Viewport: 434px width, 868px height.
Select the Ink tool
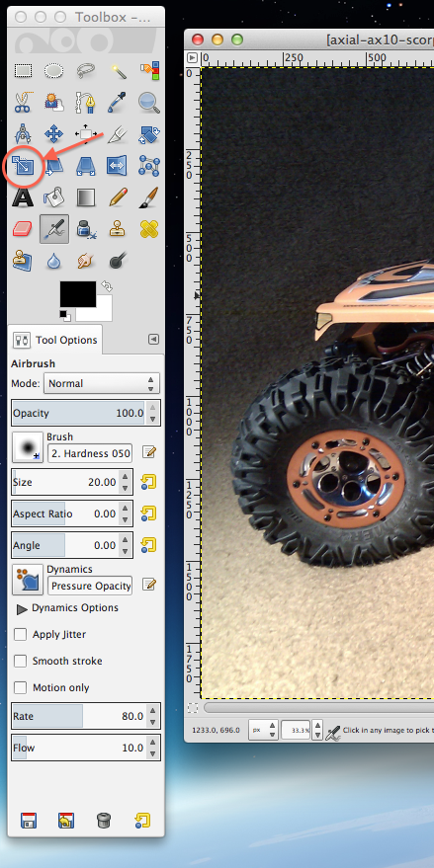85,229
